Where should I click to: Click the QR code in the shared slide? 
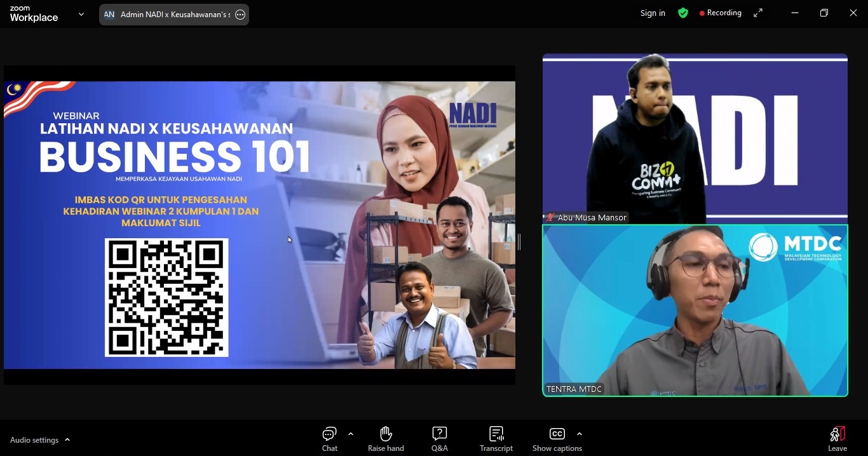tap(166, 297)
